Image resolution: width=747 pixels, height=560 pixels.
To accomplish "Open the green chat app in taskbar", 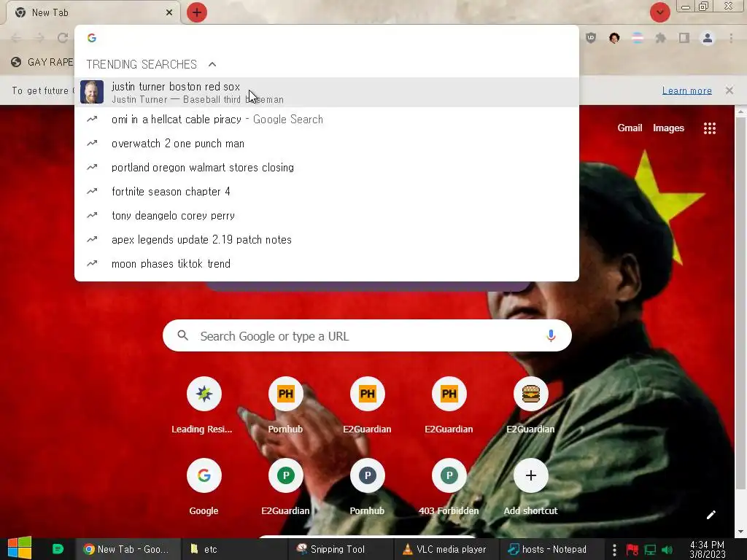I will coord(58,549).
